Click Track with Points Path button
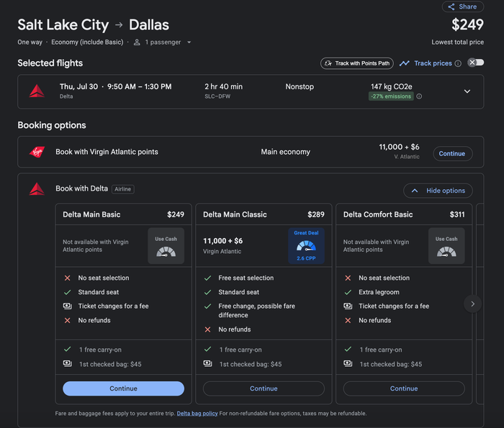The width and height of the screenshot is (504, 428). (357, 63)
